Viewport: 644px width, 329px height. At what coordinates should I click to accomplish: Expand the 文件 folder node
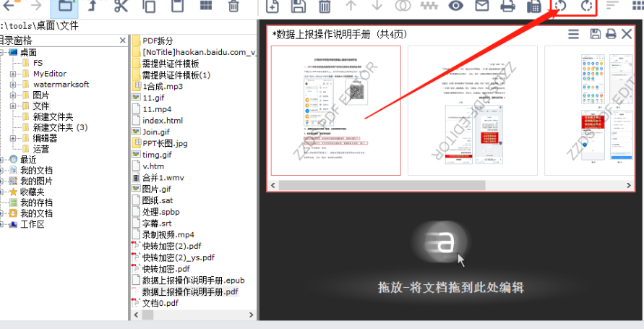[x=13, y=106]
